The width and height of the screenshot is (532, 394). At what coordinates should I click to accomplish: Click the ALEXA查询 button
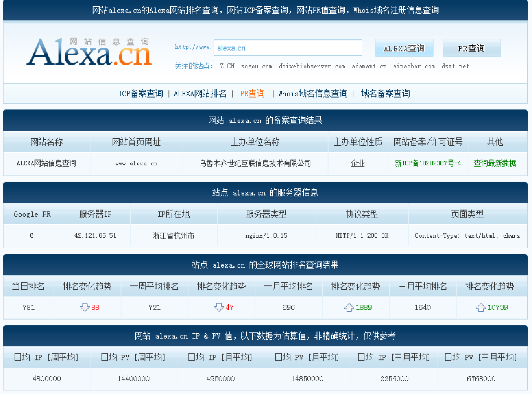click(404, 48)
